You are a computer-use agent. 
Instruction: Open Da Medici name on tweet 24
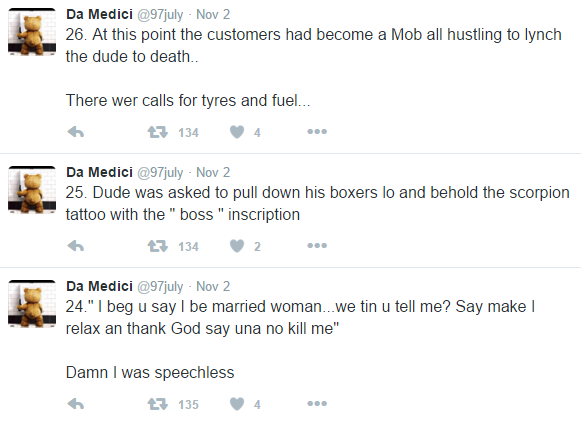pos(99,286)
